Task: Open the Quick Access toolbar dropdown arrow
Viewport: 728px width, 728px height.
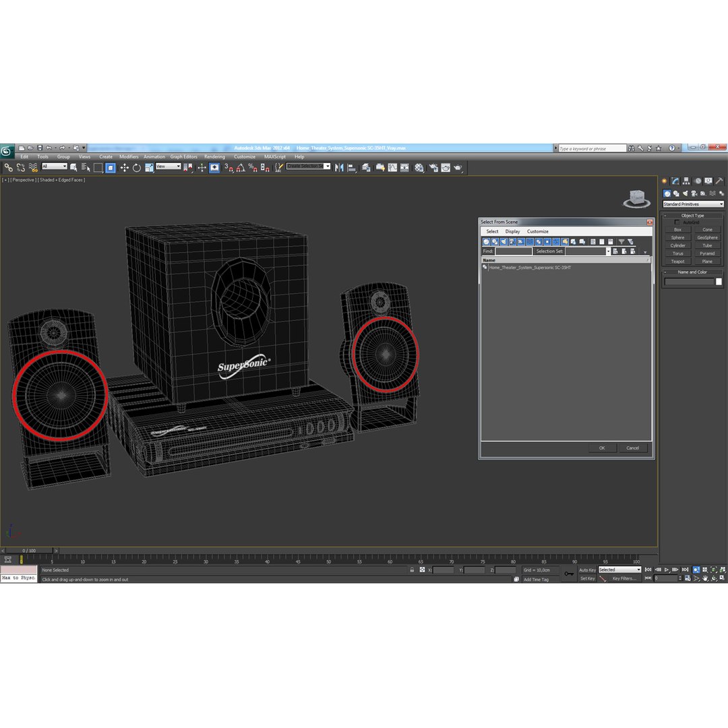Action: click(x=84, y=148)
